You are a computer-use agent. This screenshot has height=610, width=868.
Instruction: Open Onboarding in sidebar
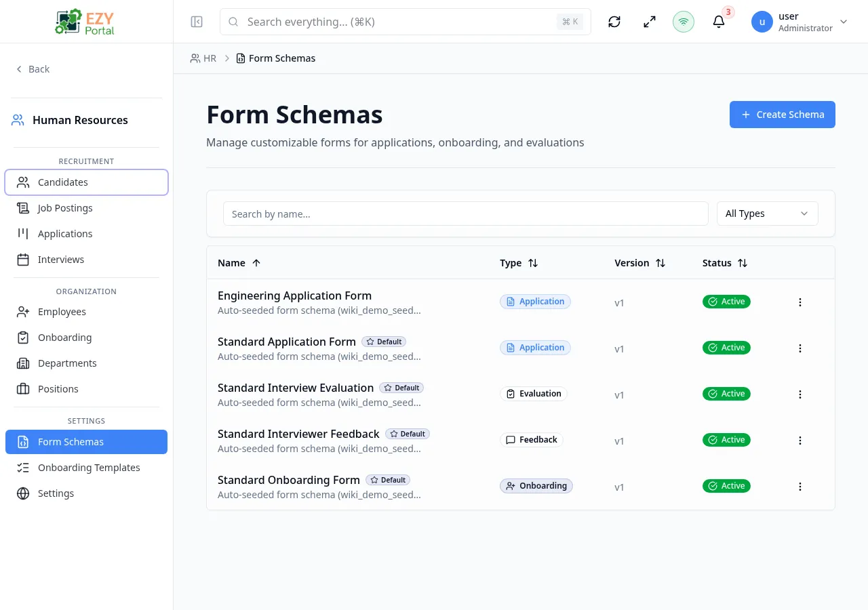(x=86, y=338)
